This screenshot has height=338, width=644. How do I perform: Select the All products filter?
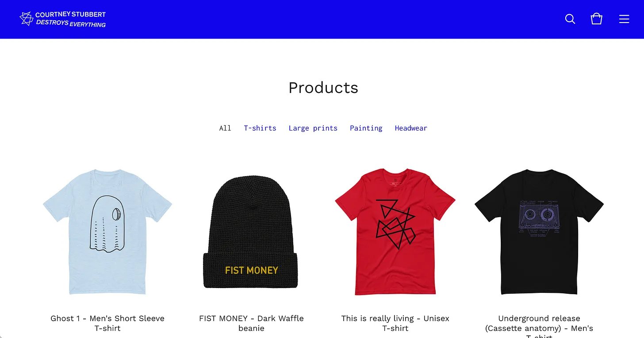(225, 128)
